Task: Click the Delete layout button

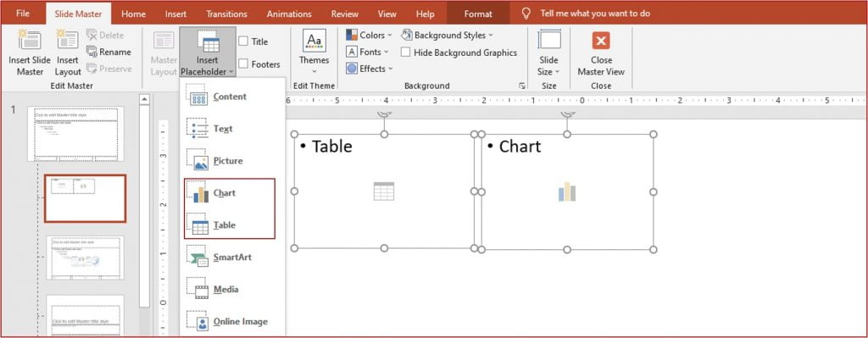Action: (105, 35)
